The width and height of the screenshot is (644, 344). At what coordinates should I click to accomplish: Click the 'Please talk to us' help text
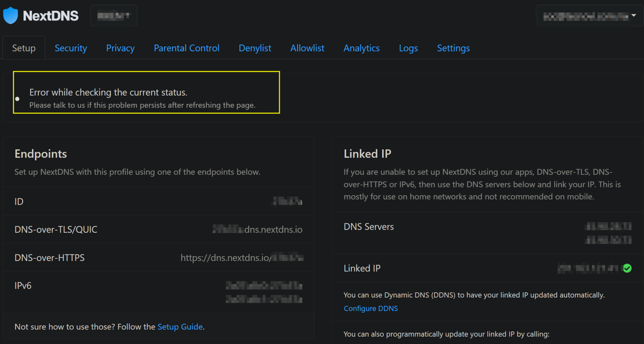click(142, 105)
